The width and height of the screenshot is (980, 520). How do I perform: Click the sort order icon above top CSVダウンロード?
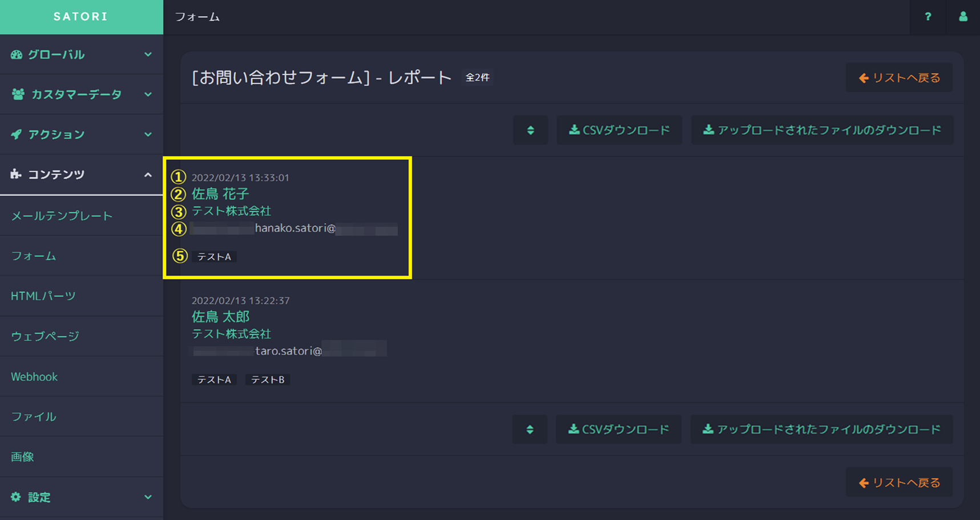click(x=530, y=130)
